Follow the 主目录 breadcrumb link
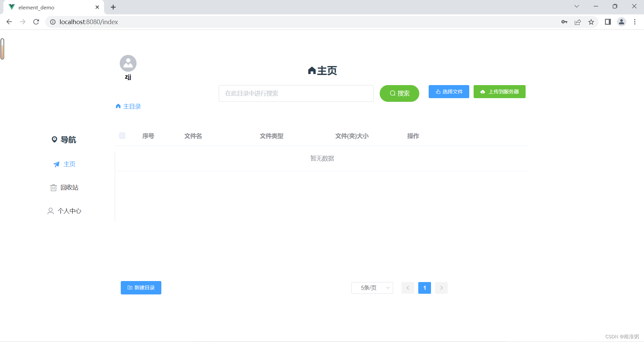644x342 pixels. tap(132, 106)
